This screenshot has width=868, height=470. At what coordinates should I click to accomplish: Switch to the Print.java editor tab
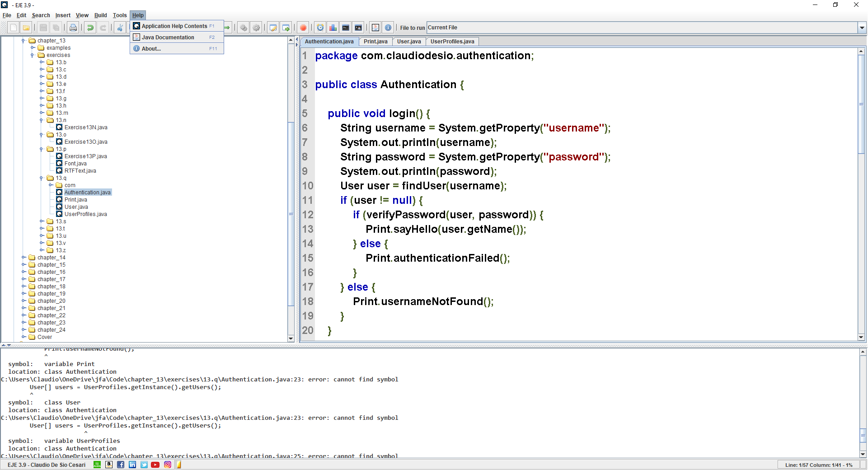(375, 42)
